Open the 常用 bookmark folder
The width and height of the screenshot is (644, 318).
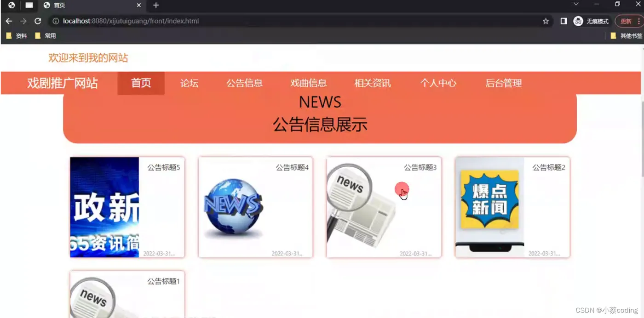click(46, 36)
